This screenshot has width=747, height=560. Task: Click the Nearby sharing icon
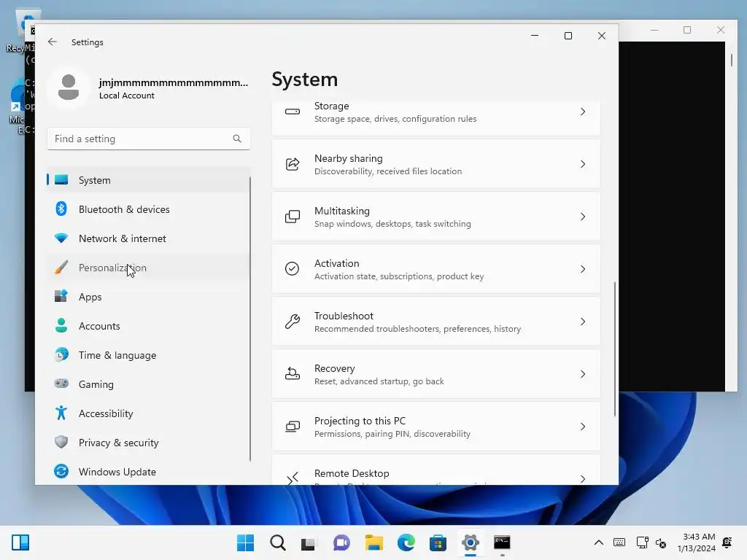click(293, 164)
